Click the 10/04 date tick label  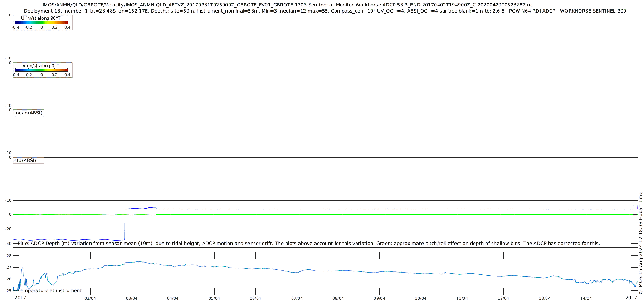click(421, 298)
